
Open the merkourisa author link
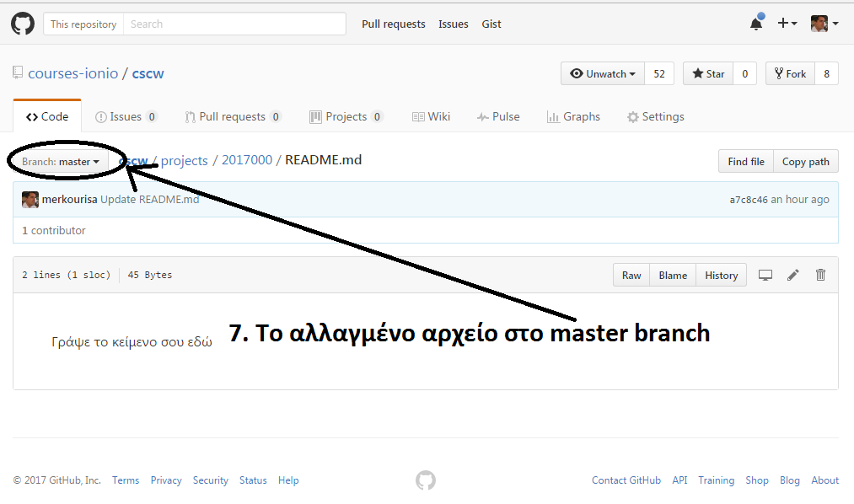click(x=69, y=199)
